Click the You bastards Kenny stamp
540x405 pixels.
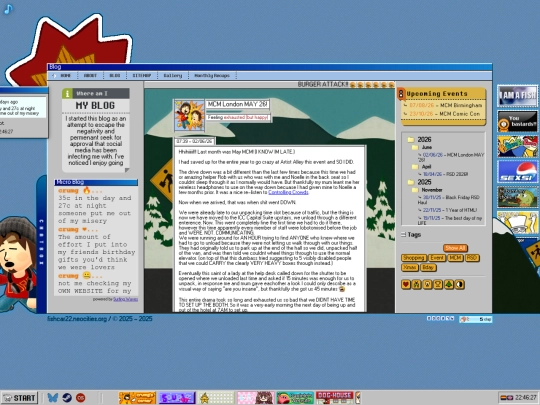[x=517, y=121]
